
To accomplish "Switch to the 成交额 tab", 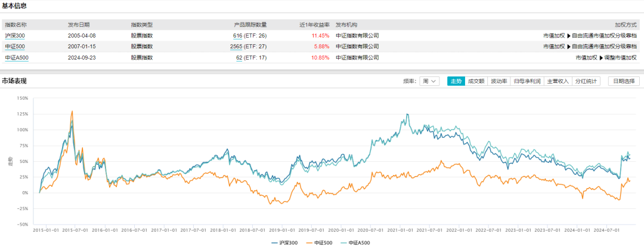I will (476, 81).
